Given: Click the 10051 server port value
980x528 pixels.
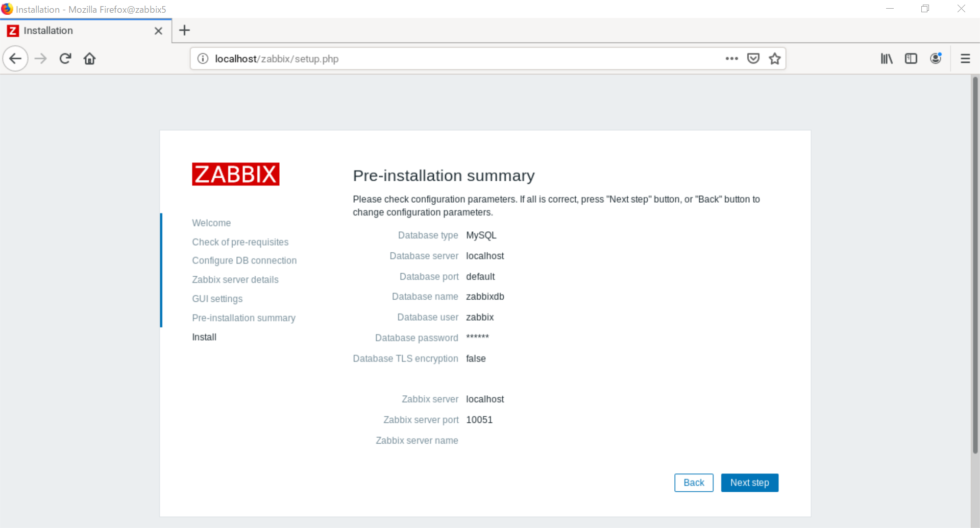Looking at the screenshot, I should (x=479, y=420).
